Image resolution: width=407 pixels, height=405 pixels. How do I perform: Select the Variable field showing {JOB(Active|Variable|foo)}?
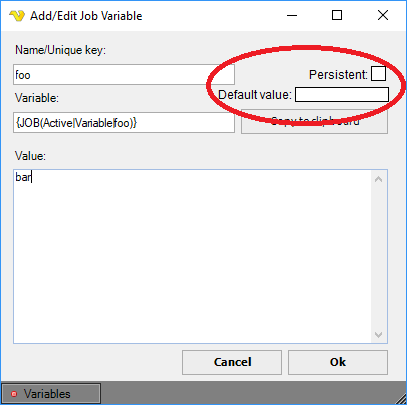(x=124, y=123)
